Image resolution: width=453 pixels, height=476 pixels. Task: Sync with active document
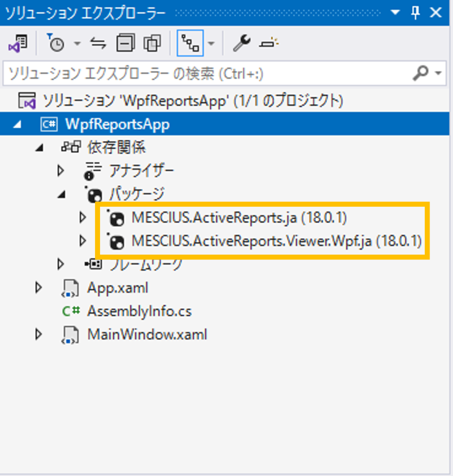tap(98, 43)
